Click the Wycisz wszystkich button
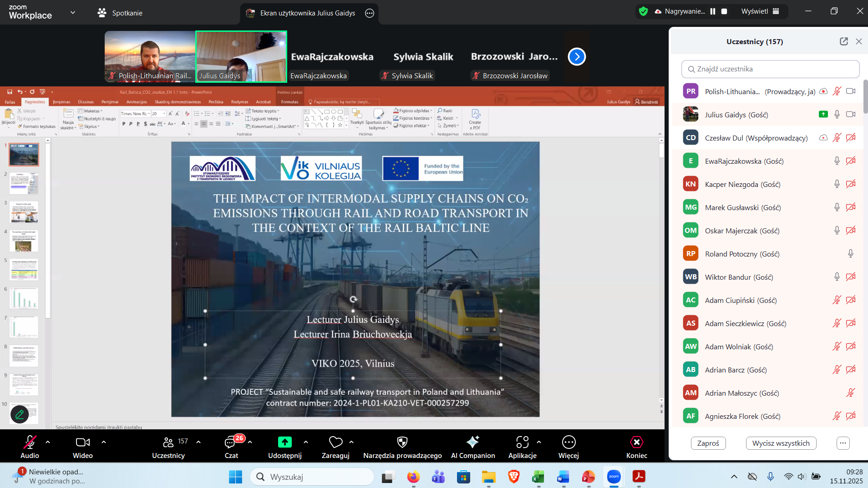 [x=781, y=443]
